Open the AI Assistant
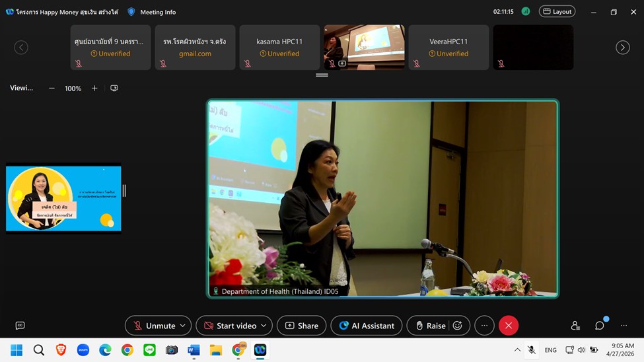 (x=367, y=326)
